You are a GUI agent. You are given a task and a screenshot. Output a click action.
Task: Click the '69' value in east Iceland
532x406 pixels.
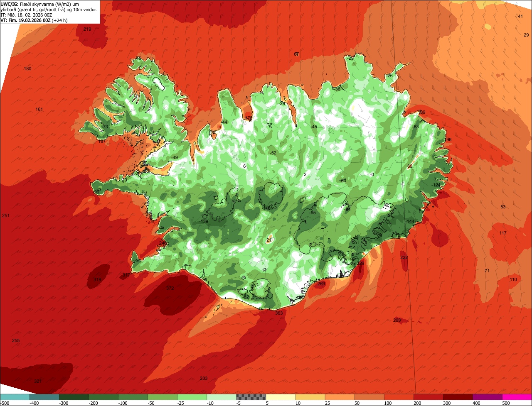(410, 166)
